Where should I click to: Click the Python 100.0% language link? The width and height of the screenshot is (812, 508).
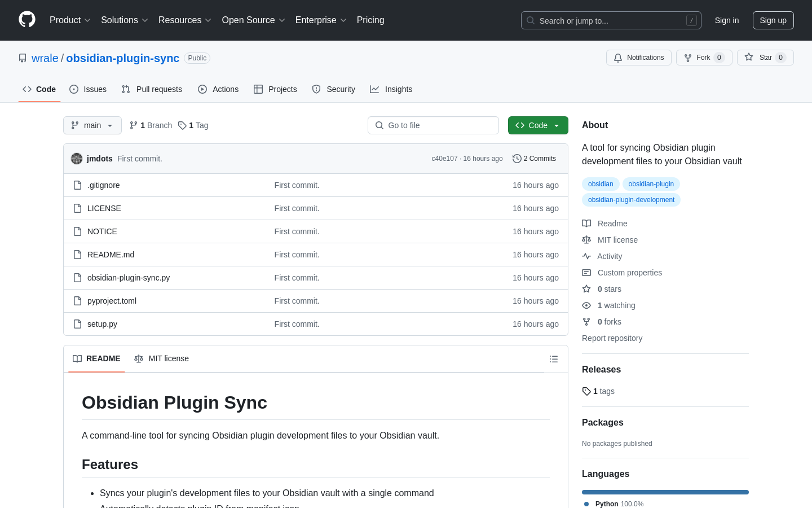pos(614,503)
